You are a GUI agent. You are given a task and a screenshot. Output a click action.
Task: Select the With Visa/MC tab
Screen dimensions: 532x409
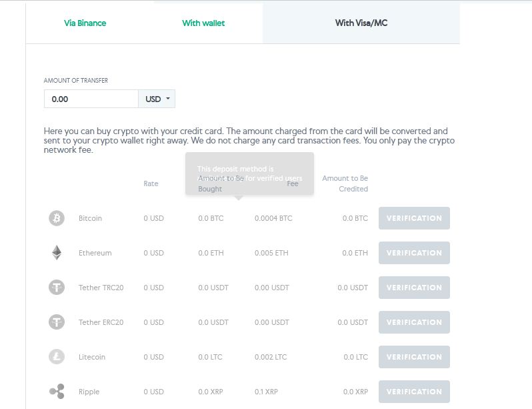(x=361, y=23)
